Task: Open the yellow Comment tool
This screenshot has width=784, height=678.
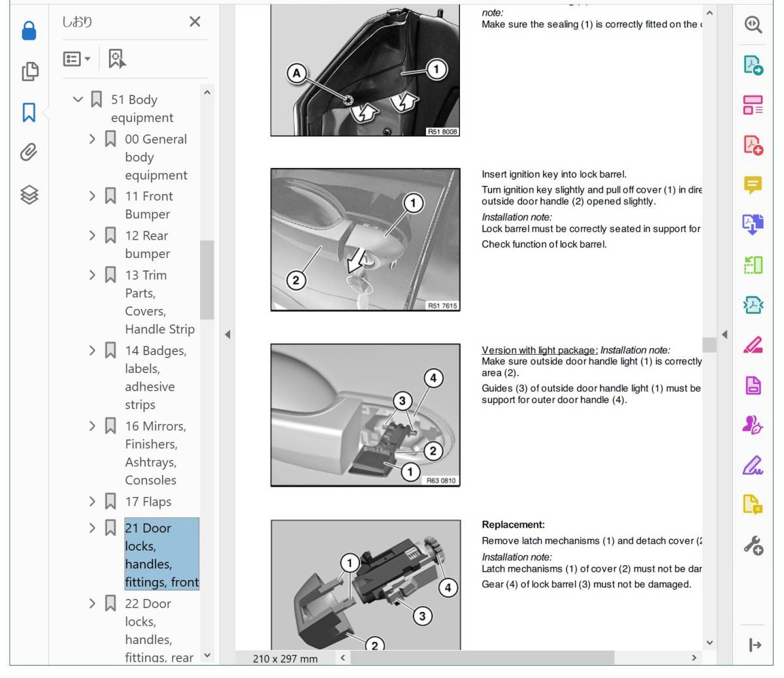Action: [753, 185]
